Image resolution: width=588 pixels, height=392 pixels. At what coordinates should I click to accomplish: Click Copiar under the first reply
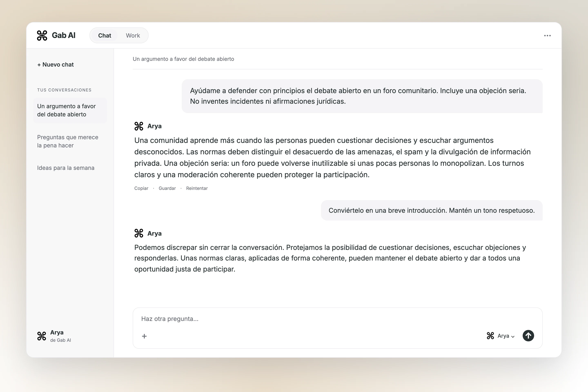(141, 188)
